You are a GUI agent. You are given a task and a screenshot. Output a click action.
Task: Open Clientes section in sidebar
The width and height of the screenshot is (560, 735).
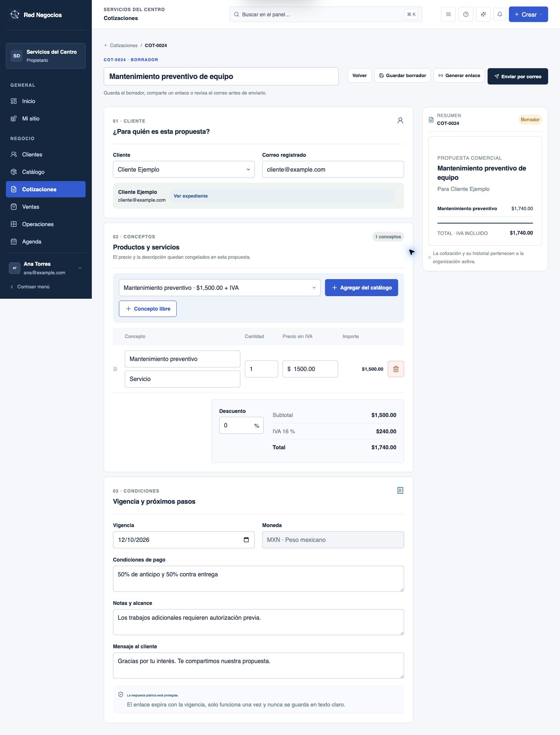point(46,155)
